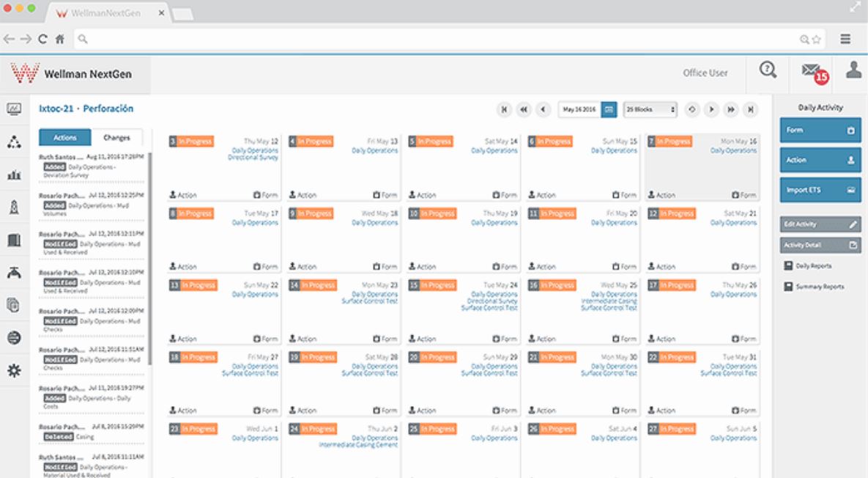
Task: Click Form on the Sat May 21 card
Action: 744,267
